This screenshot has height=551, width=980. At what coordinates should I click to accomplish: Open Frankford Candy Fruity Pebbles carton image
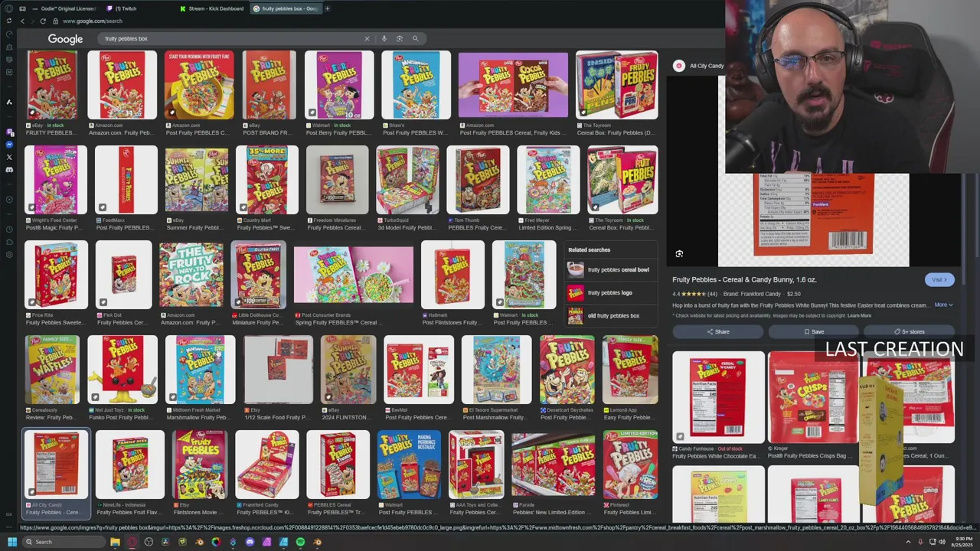coord(266,465)
